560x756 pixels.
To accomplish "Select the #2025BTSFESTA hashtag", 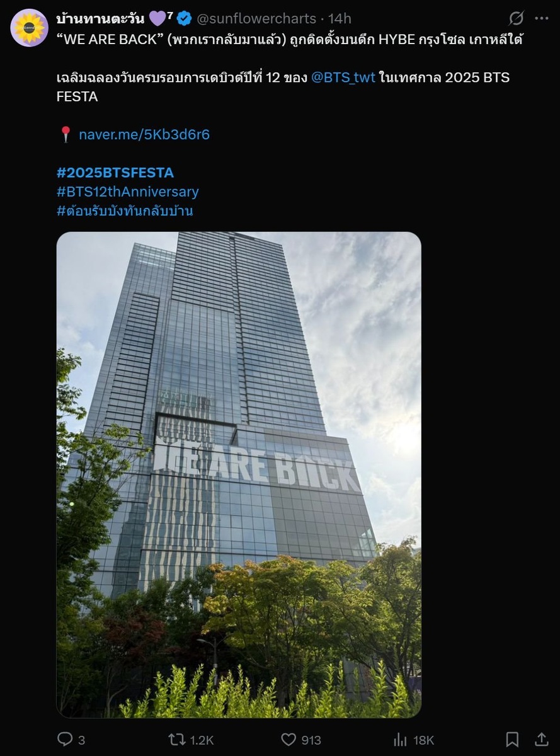I will click(115, 172).
